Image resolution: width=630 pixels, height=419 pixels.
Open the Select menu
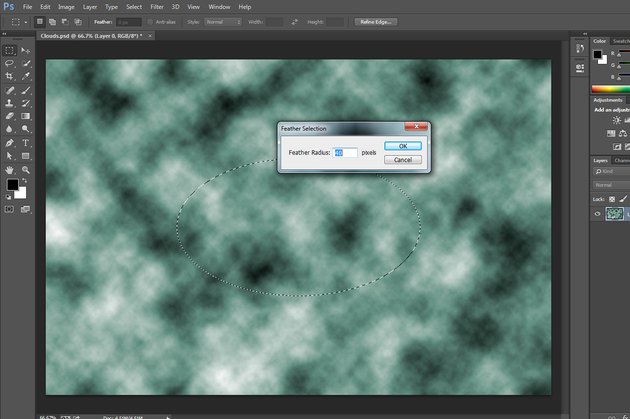pyautogui.click(x=134, y=7)
